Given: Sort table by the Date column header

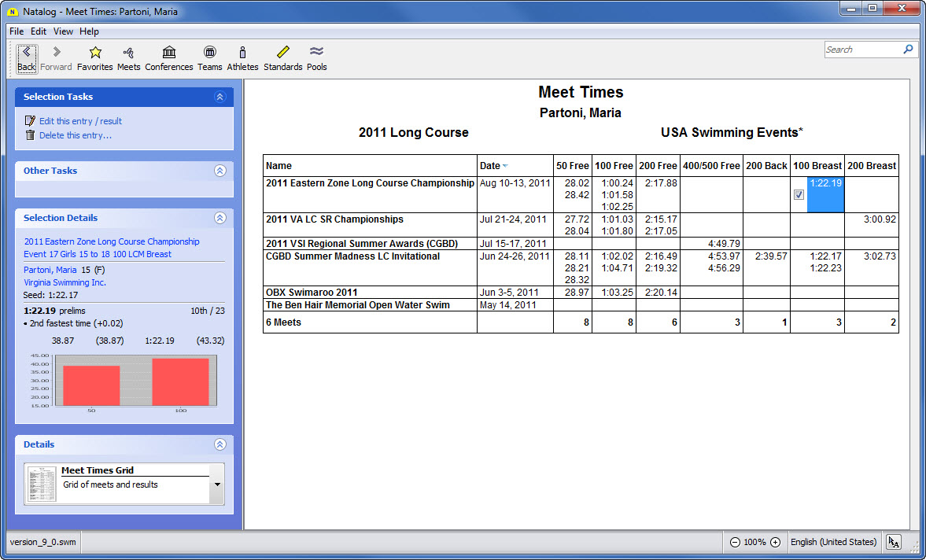Looking at the screenshot, I should [491, 166].
